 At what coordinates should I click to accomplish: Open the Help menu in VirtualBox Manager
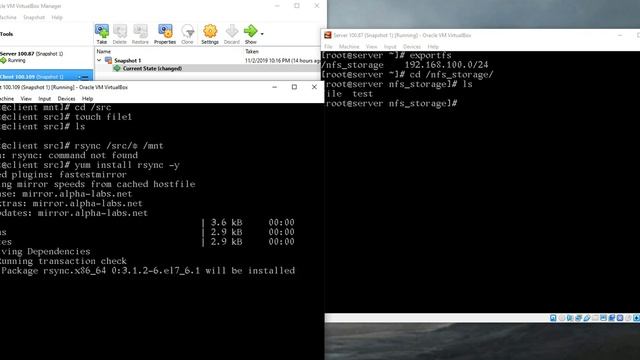click(x=57, y=18)
